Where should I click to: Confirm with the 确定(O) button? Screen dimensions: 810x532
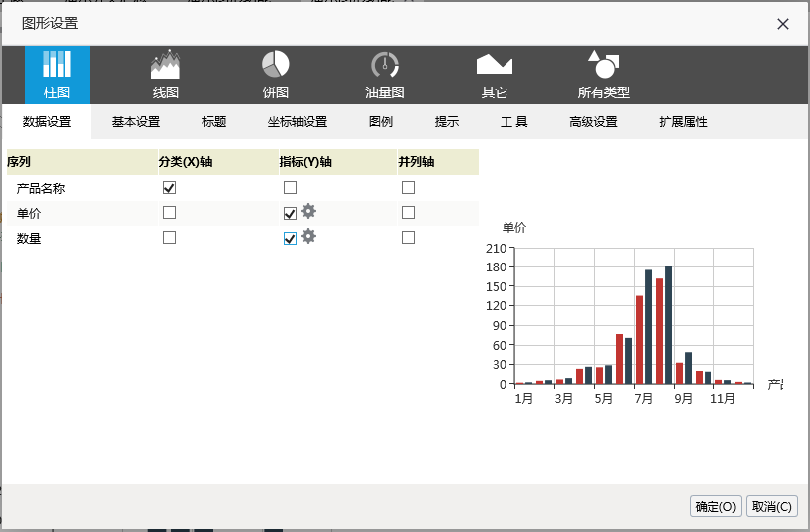pyautogui.click(x=716, y=507)
